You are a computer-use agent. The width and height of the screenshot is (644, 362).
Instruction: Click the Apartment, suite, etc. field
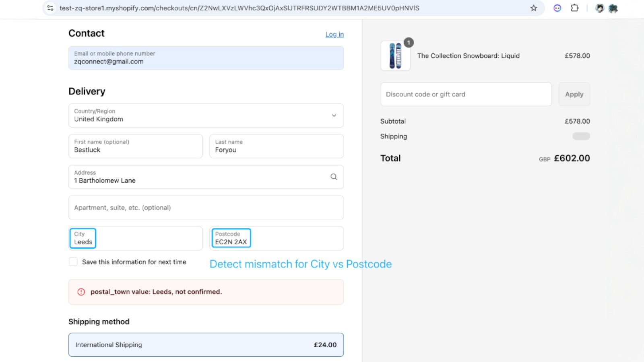point(206,208)
